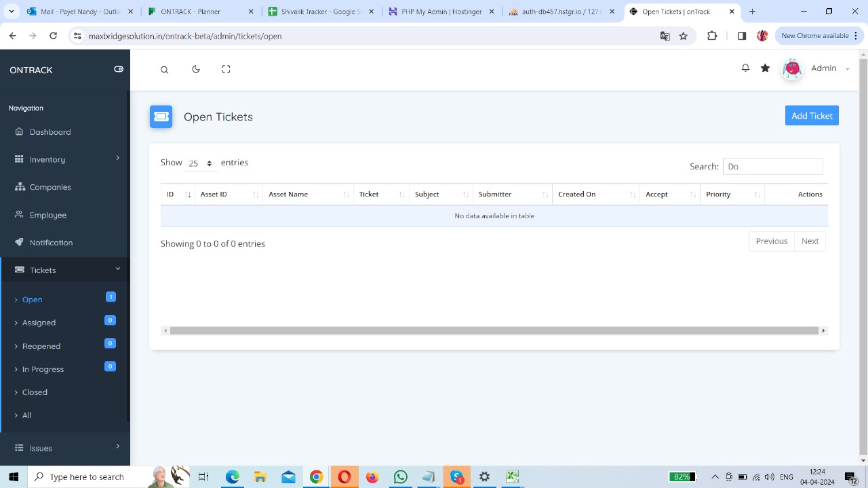Open the notifications bell icon
The image size is (868, 488).
click(745, 68)
